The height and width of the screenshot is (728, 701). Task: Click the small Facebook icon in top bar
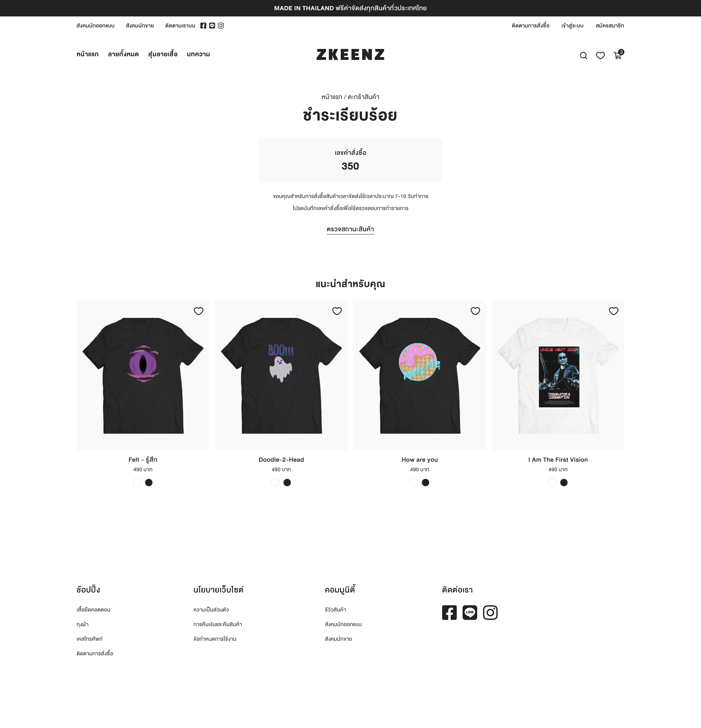203,26
